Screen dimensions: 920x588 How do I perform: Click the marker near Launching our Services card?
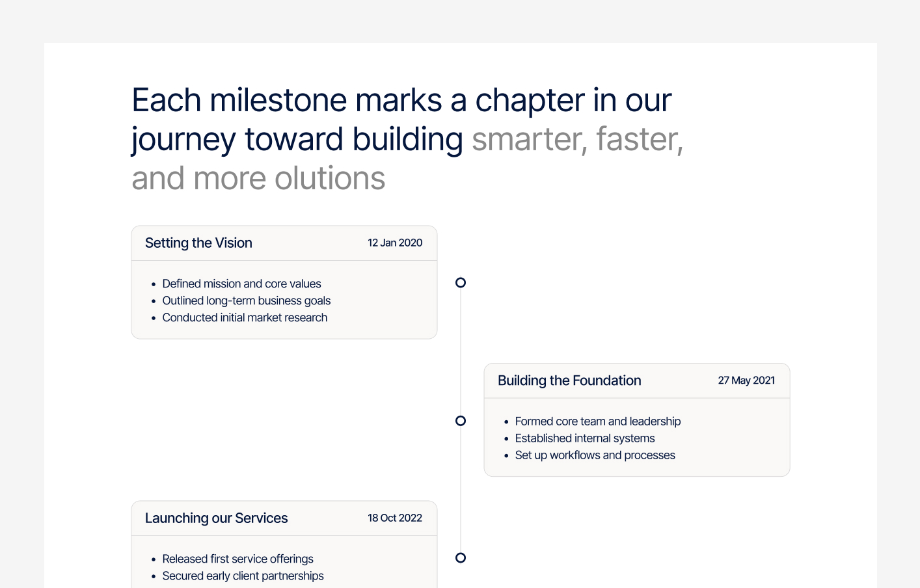pyautogui.click(x=461, y=557)
